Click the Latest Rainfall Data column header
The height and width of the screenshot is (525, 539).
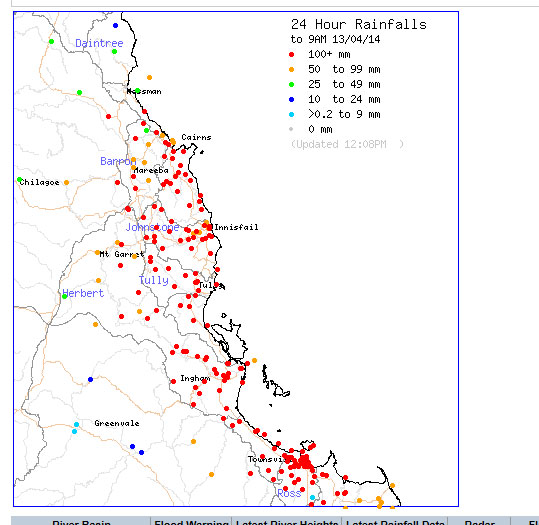pyautogui.click(x=395, y=522)
